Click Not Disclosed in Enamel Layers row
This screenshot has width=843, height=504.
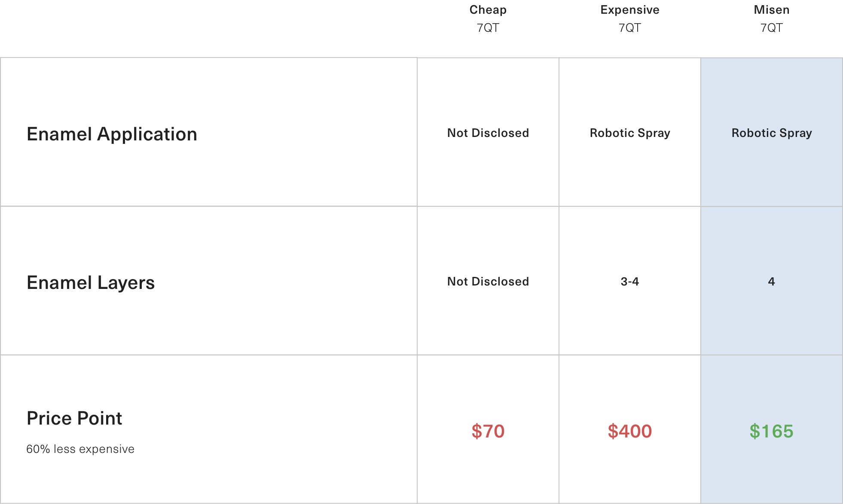tap(488, 282)
